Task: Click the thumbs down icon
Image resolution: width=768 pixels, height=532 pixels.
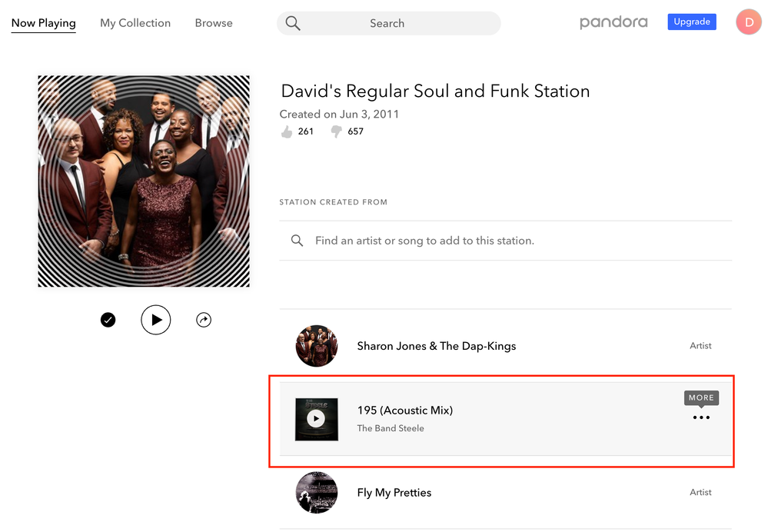Action: tap(336, 131)
